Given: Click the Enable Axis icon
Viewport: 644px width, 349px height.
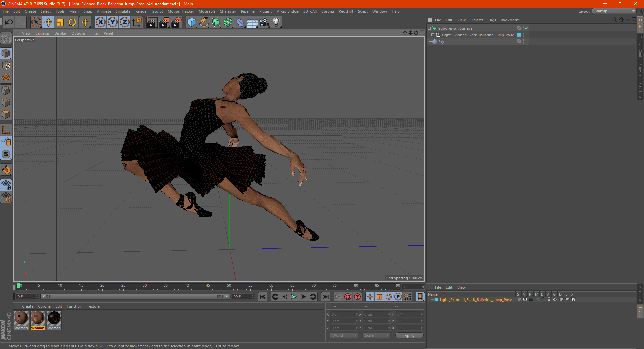Looking at the screenshot, I should click(6, 130).
